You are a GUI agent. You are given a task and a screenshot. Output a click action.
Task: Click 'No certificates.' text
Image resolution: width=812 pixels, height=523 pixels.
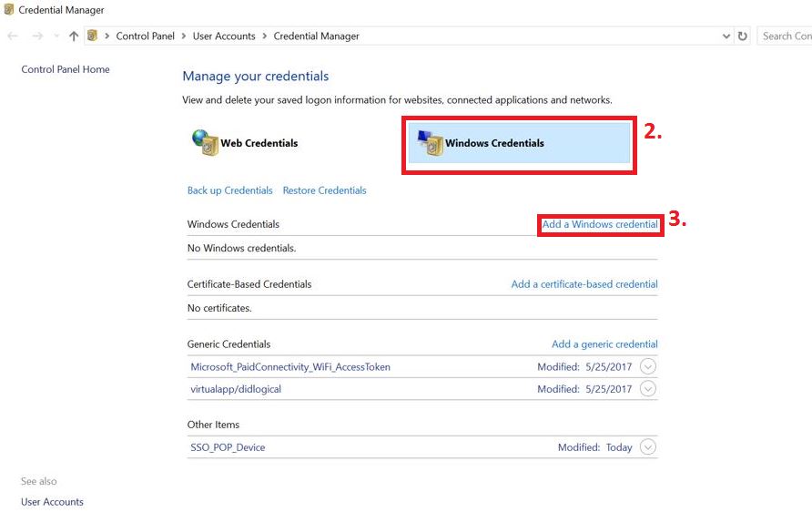(x=219, y=308)
